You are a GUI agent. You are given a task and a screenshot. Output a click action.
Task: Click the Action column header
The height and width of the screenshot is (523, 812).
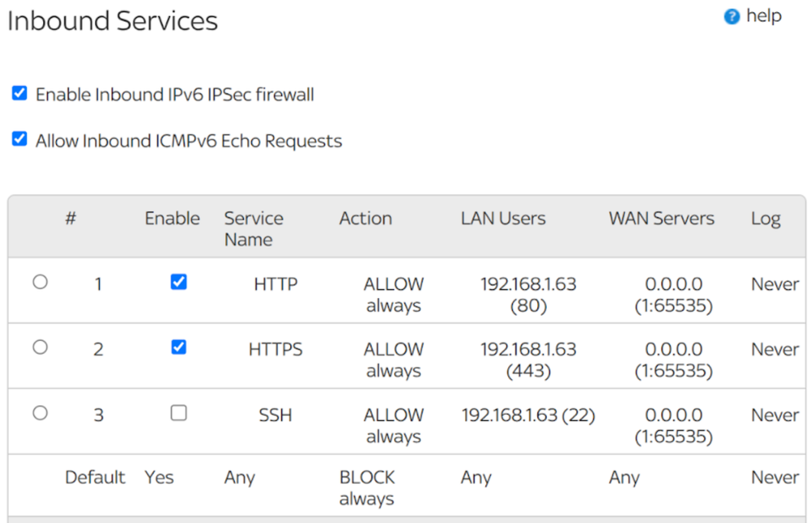tap(366, 218)
